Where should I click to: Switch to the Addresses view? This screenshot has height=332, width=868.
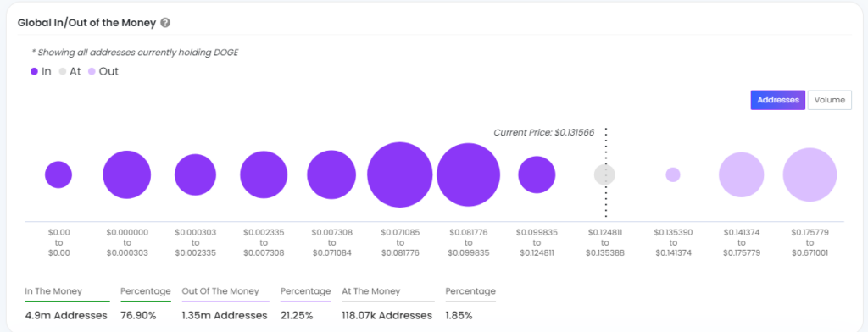pos(778,100)
